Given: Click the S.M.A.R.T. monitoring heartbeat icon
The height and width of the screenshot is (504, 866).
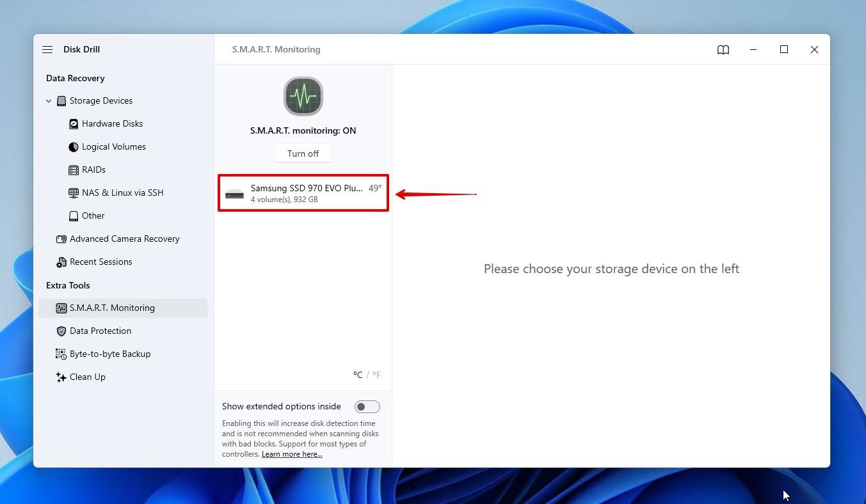Looking at the screenshot, I should pyautogui.click(x=303, y=96).
